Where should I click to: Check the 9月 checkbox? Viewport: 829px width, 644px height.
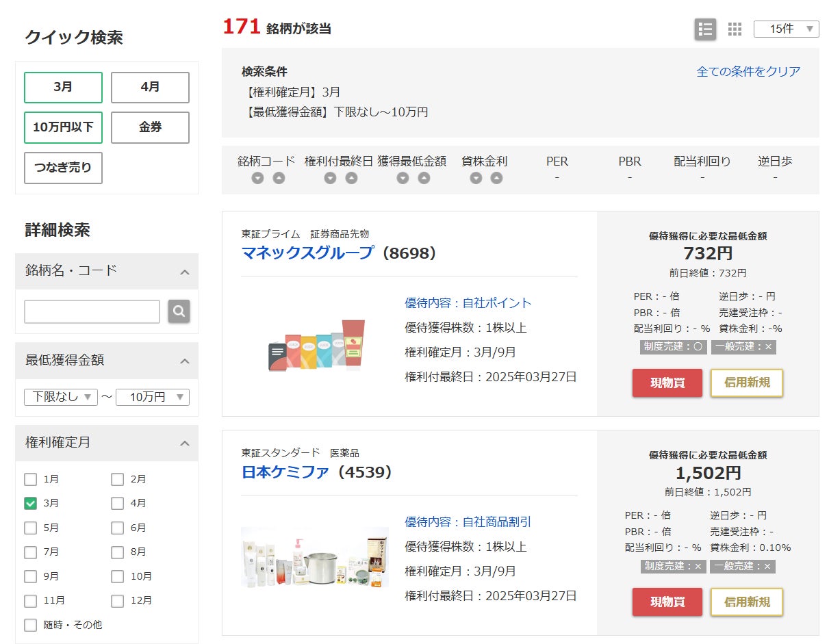(x=30, y=576)
